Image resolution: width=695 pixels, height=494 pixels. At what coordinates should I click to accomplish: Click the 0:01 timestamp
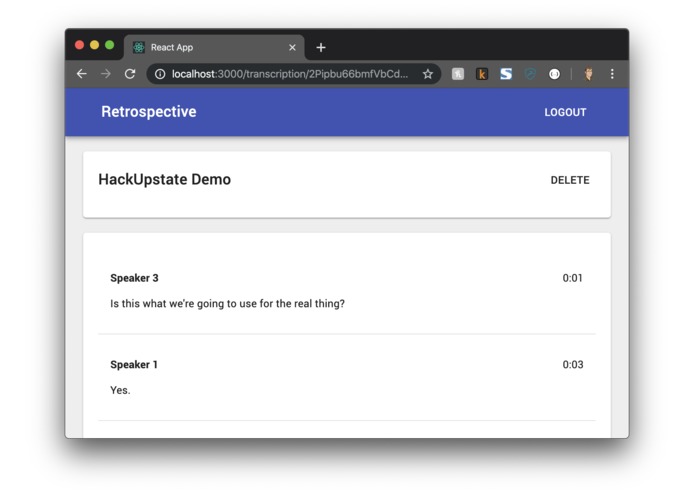(572, 278)
